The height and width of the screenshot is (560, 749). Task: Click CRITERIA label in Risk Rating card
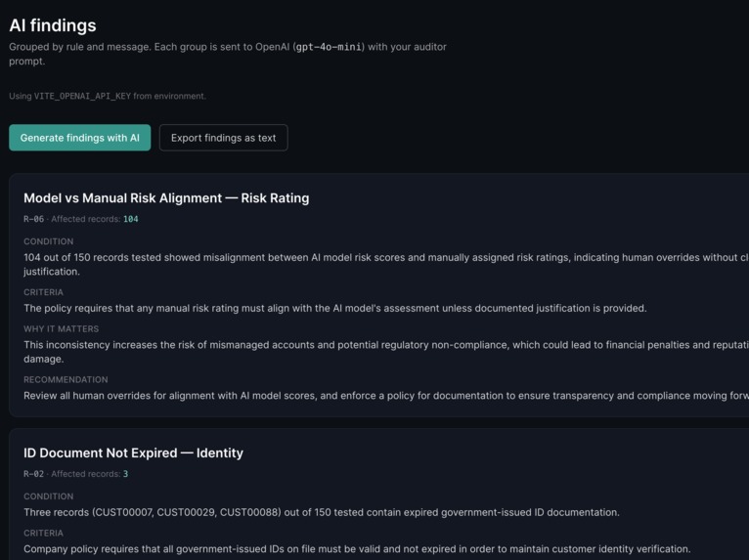pyautogui.click(x=43, y=292)
